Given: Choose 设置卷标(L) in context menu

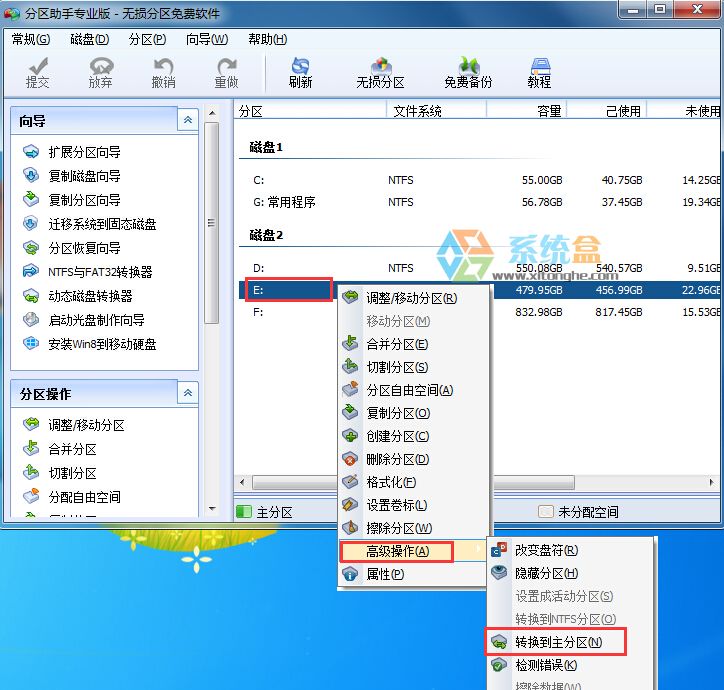Looking at the screenshot, I should (x=413, y=505).
